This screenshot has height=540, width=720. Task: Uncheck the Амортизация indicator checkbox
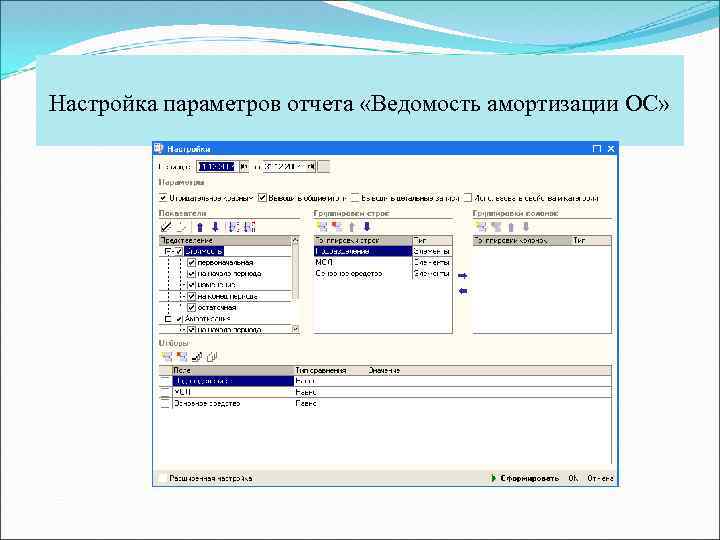coord(179,319)
